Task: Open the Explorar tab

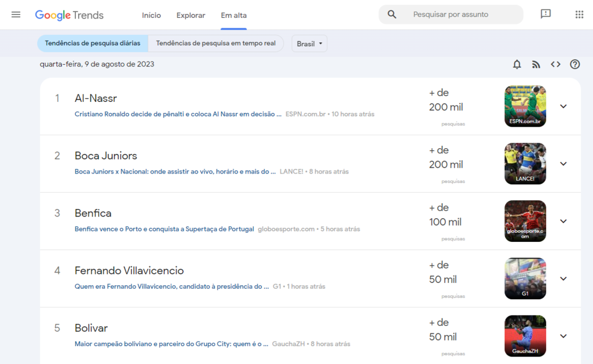Action: tap(191, 15)
